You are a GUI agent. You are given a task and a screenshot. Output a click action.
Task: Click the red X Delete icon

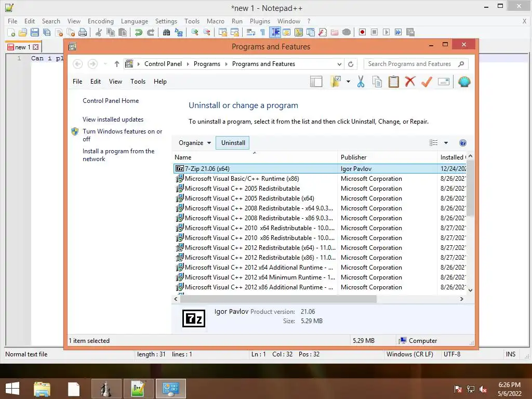(x=410, y=82)
